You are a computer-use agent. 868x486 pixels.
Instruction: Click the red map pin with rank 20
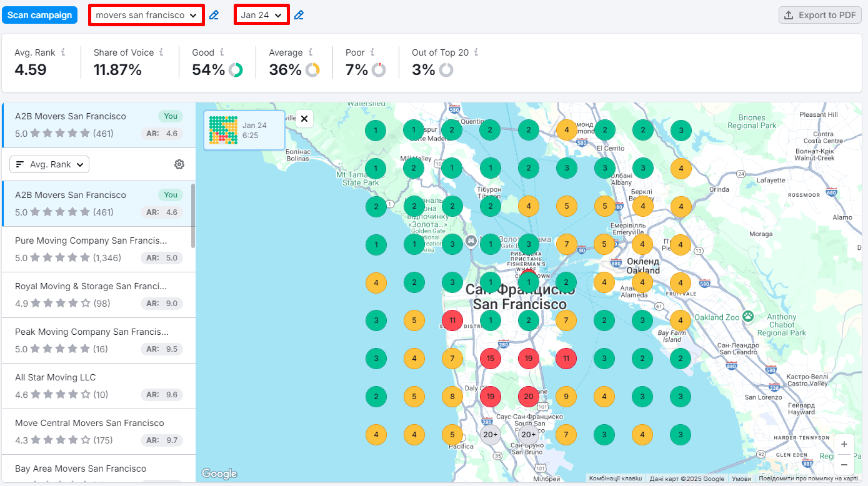(529, 397)
